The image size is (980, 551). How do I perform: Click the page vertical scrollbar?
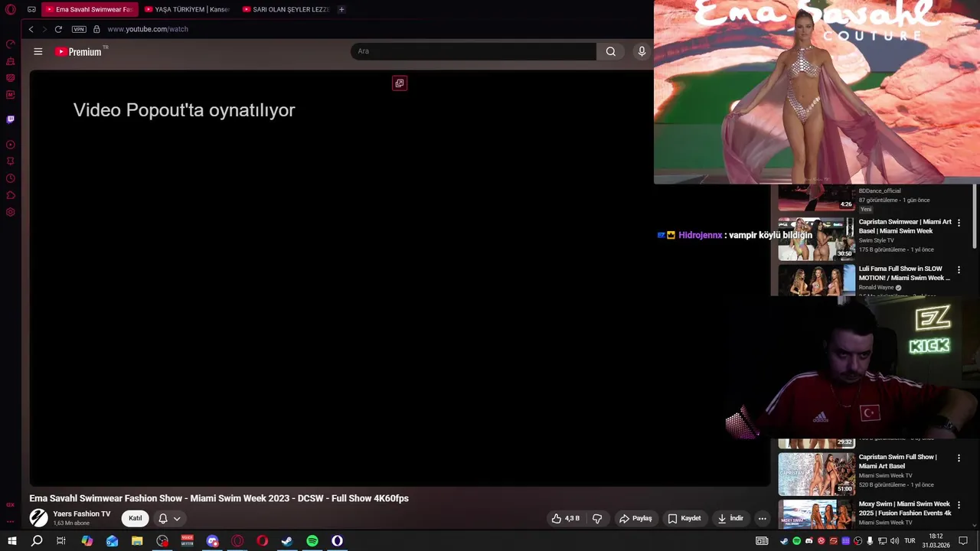coord(975,216)
